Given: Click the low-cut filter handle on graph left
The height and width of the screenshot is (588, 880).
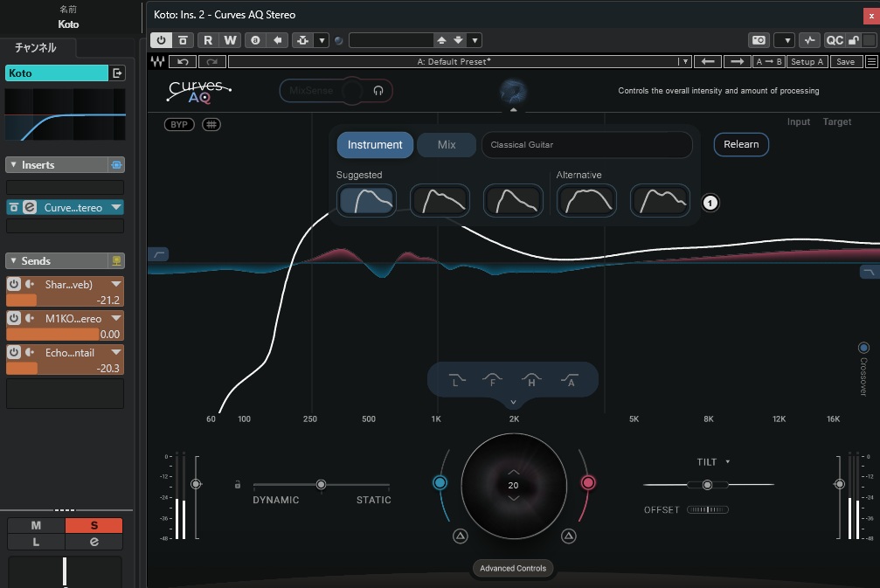Looking at the screenshot, I should [159, 254].
